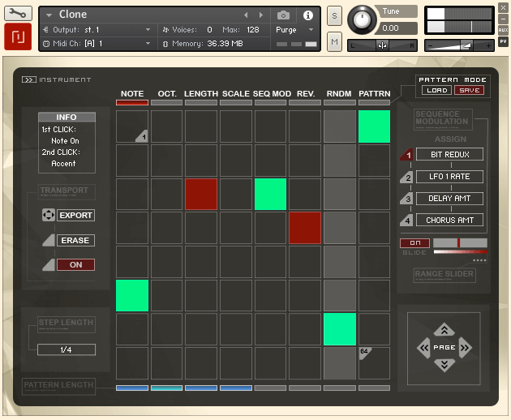Click the page down arrow
Image resolution: width=511 pixels, height=420 pixels.
coord(444,365)
